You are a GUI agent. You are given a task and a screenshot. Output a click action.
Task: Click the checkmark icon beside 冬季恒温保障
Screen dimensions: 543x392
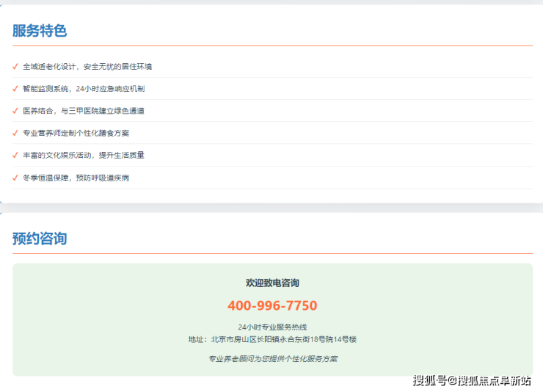tap(15, 178)
